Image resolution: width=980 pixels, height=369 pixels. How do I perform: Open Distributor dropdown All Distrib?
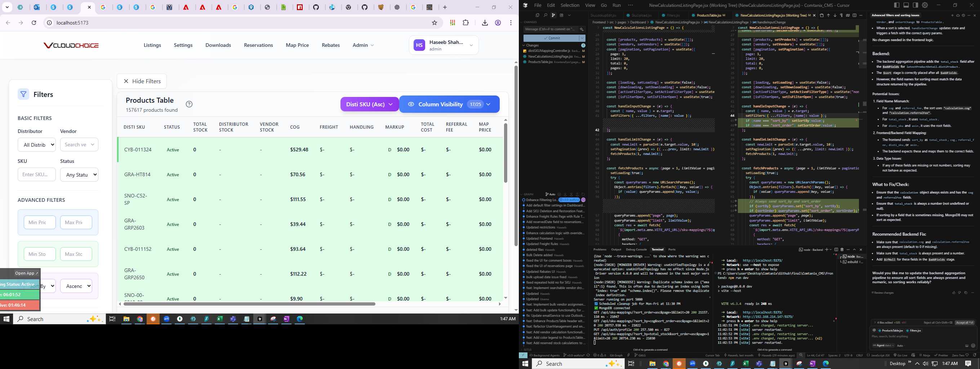pyautogui.click(x=36, y=145)
